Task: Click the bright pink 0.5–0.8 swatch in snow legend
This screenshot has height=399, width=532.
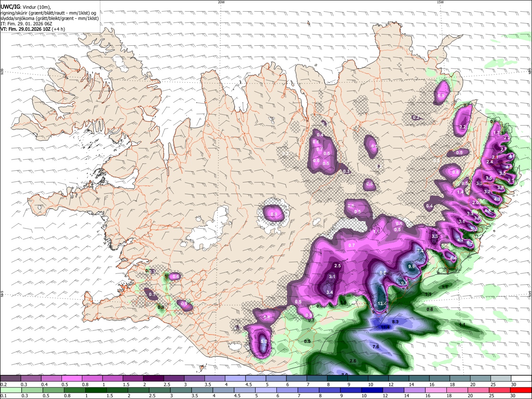Action: click(71, 379)
